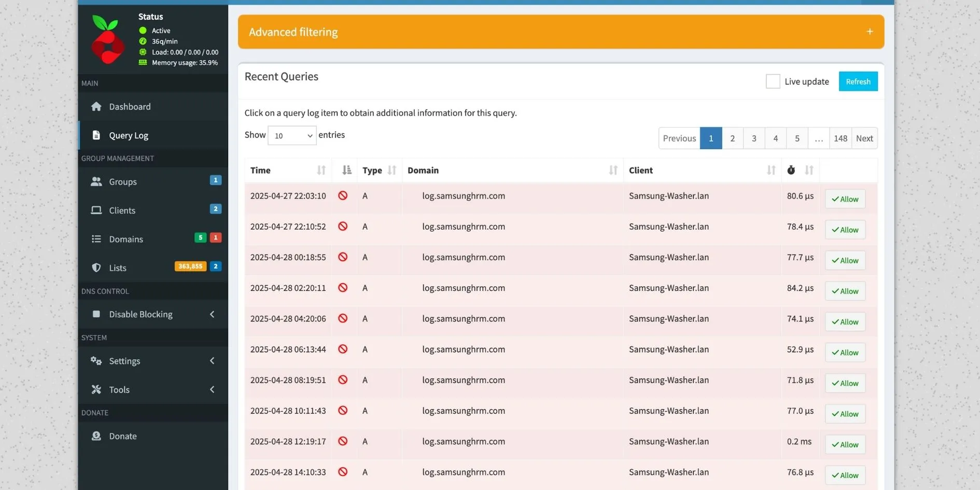Image resolution: width=980 pixels, height=490 pixels.
Task: Allow domain for the 00:18:55 query
Action: click(x=845, y=260)
